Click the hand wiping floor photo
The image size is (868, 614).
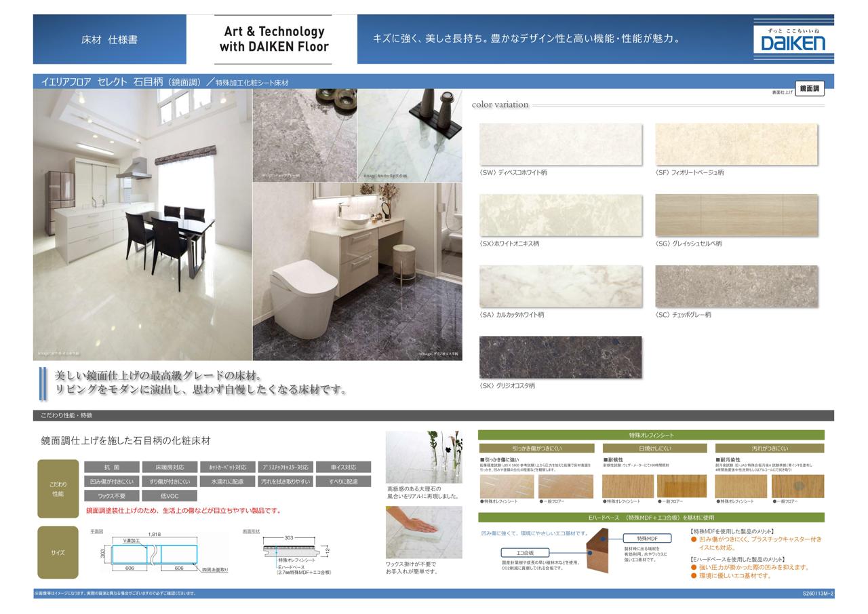tap(424, 532)
